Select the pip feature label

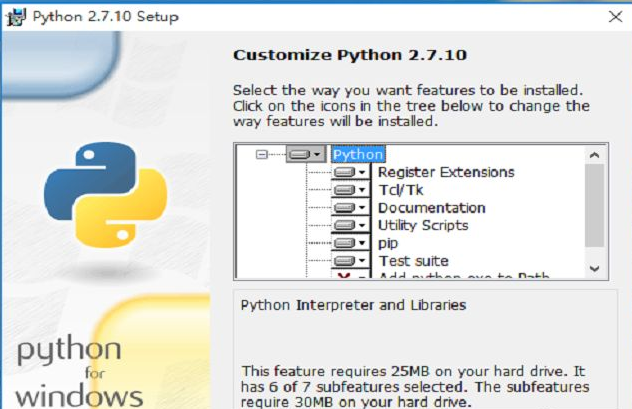pos(388,243)
